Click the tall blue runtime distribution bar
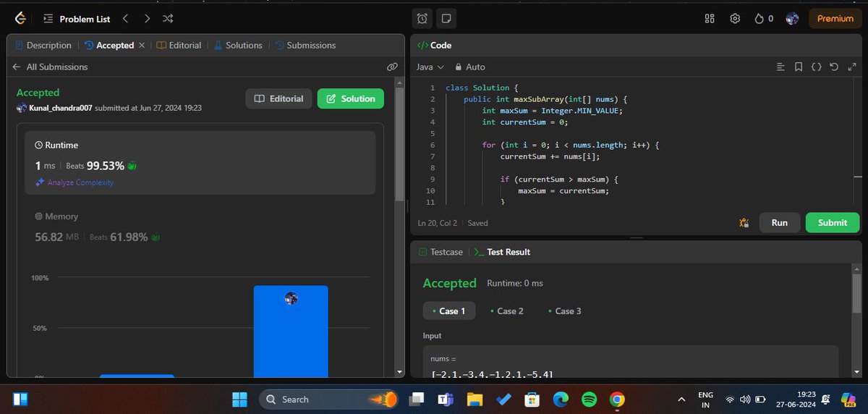The height and width of the screenshot is (414, 868). pyautogui.click(x=291, y=331)
